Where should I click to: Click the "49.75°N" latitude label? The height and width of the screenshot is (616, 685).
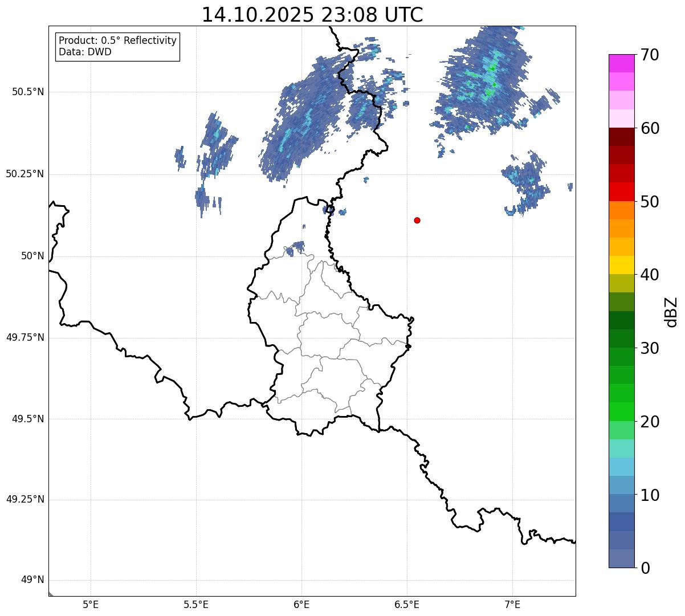25,337
